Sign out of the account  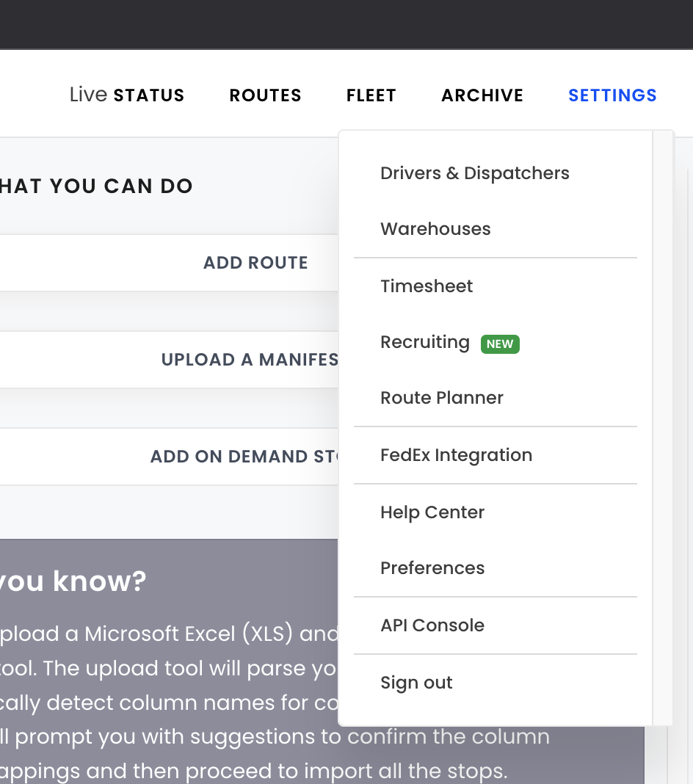[416, 683]
